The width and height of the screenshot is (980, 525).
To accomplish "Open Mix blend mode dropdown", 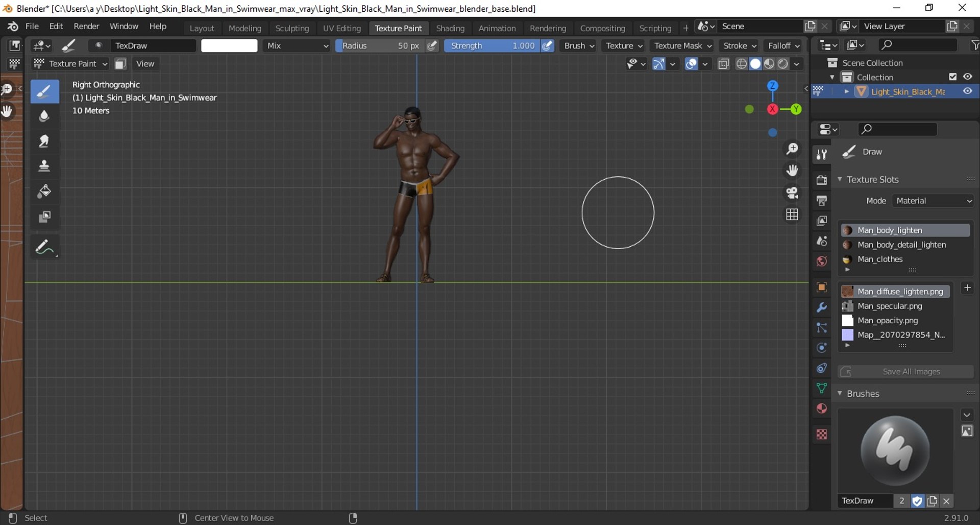I will coord(298,46).
